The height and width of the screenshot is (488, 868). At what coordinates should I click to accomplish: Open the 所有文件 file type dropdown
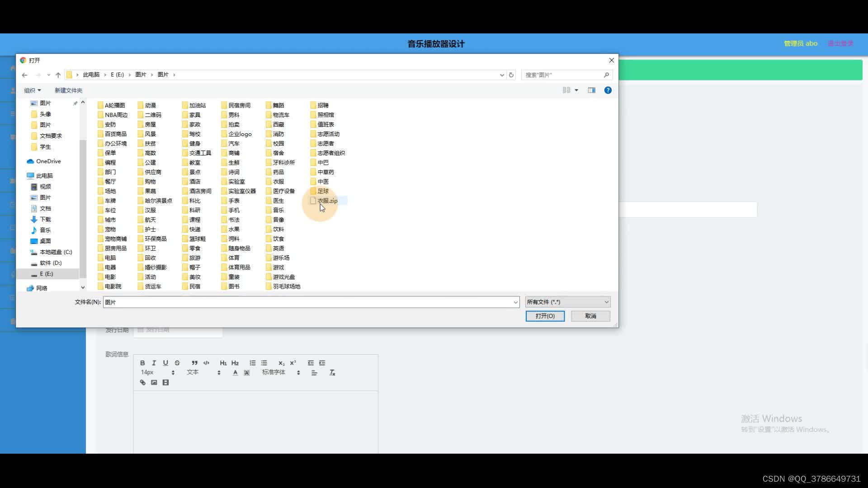click(568, 302)
